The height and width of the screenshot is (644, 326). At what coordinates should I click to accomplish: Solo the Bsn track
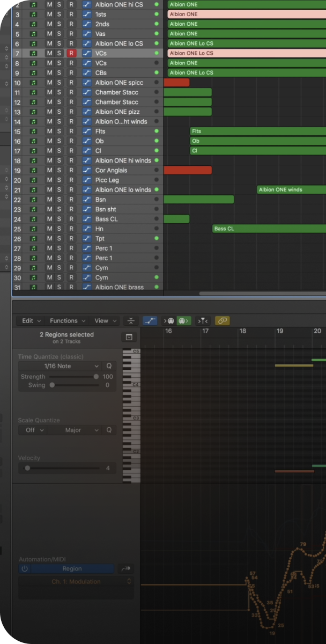[59, 200]
